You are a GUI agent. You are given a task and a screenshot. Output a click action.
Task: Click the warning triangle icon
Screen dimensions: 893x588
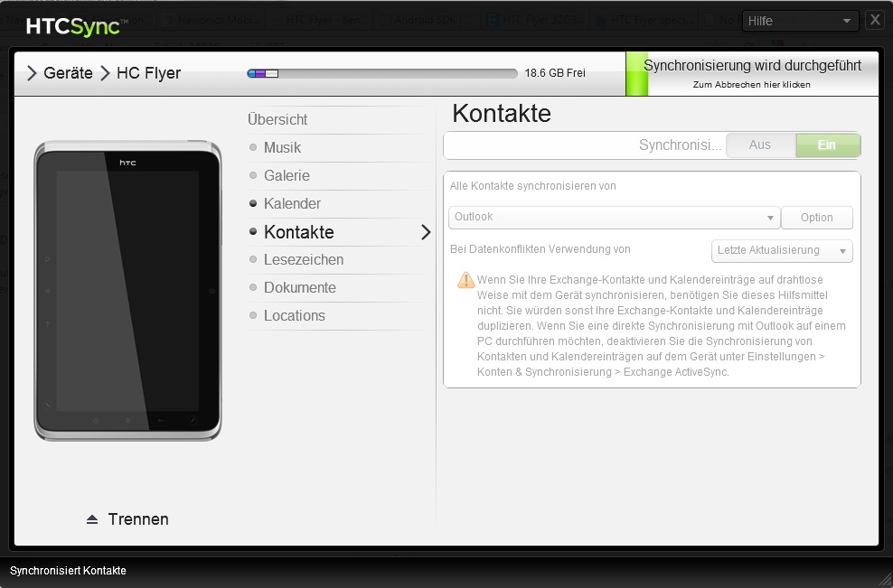(x=465, y=280)
